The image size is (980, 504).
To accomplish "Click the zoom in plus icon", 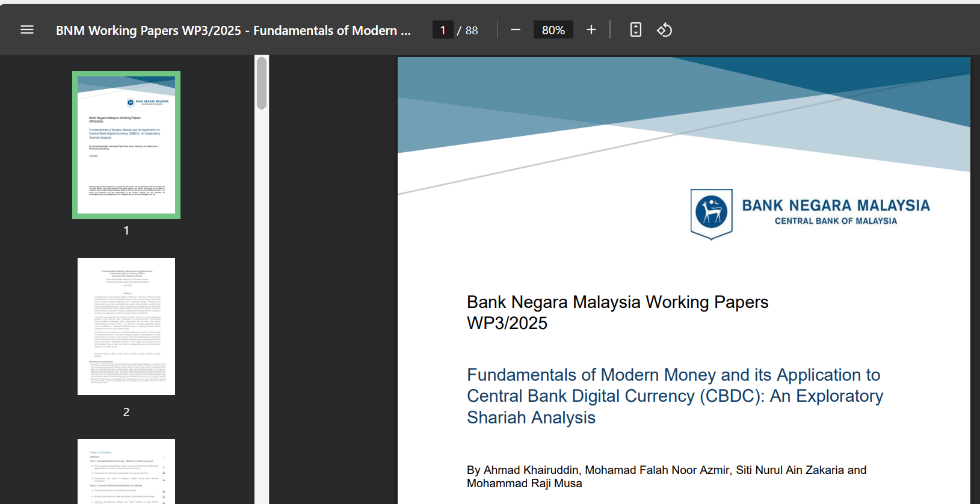I will pos(591,30).
